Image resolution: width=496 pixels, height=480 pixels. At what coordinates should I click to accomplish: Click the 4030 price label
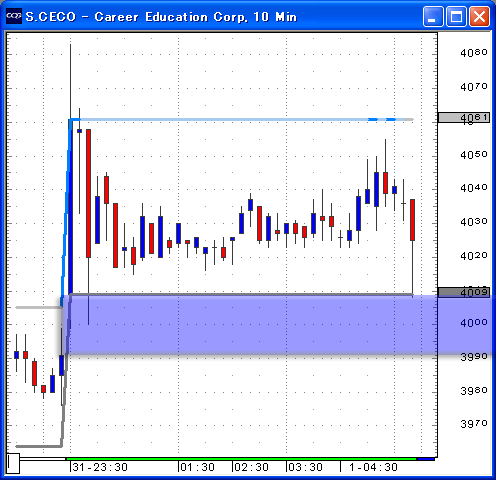coord(473,222)
